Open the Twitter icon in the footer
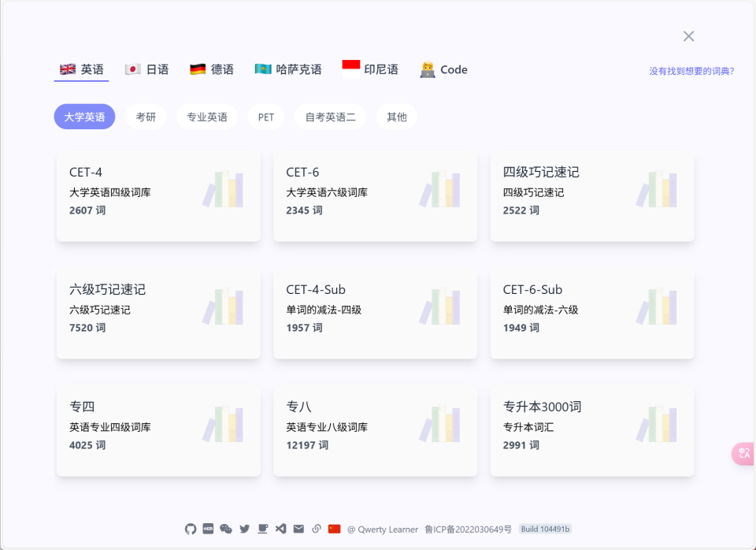The image size is (756, 550). click(244, 529)
